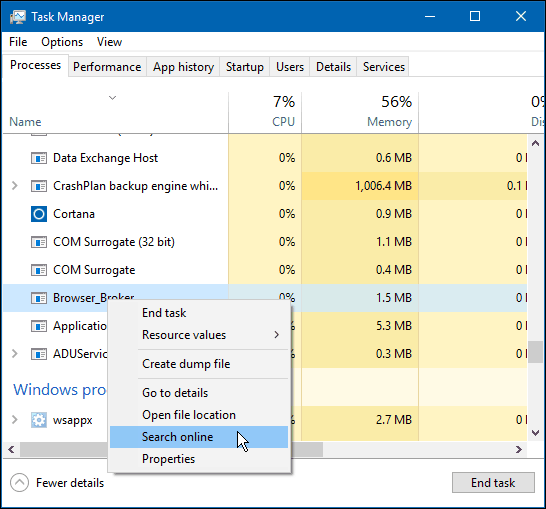
Task: Expand the ADUService process row
Action: pyautogui.click(x=14, y=354)
